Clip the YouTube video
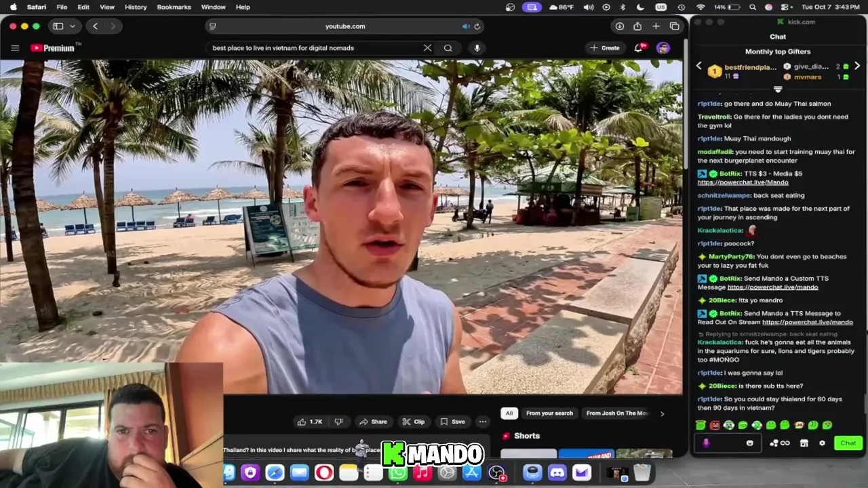Image resolution: width=868 pixels, height=488 pixels. (x=413, y=422)
